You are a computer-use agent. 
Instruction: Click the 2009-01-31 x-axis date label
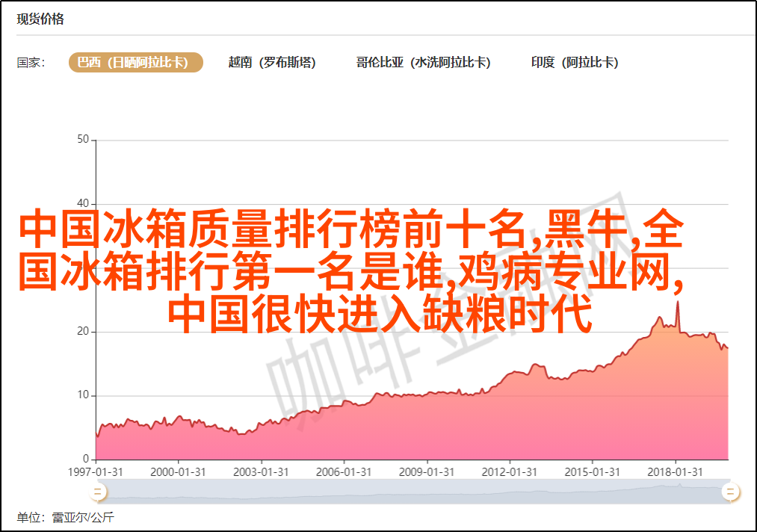coord(426,471)
